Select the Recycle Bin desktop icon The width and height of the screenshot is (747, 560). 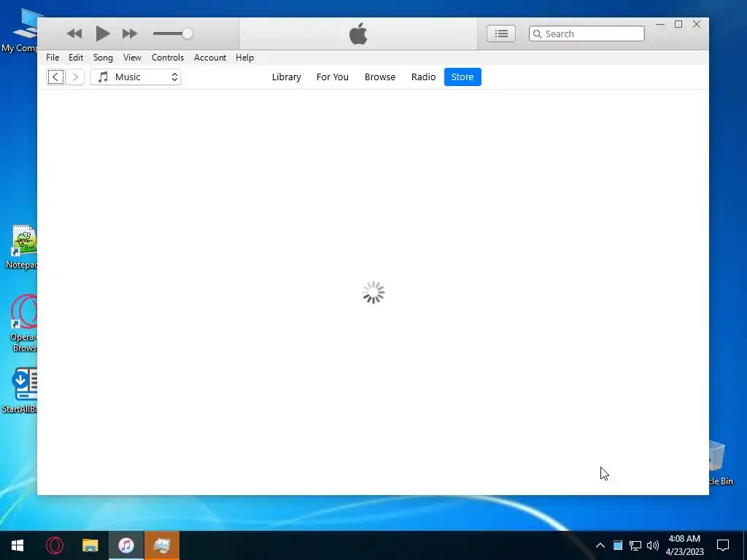(x=721, y=463)
